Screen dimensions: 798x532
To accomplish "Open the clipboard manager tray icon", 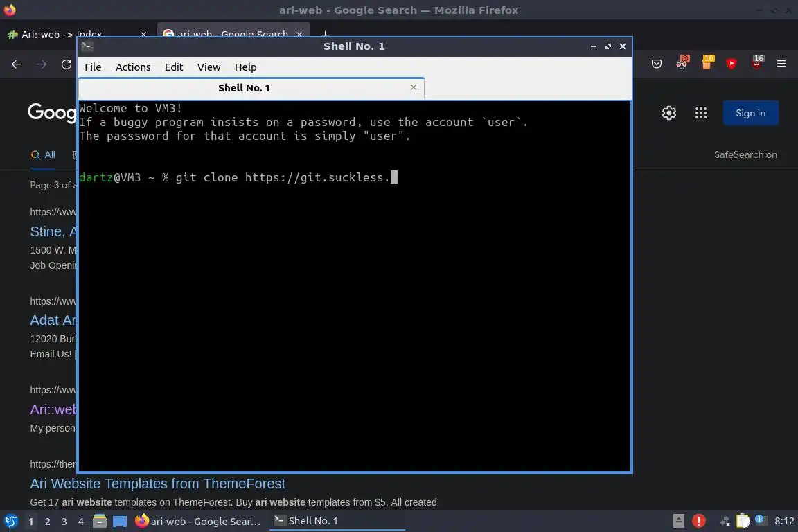I will [743, 521].
